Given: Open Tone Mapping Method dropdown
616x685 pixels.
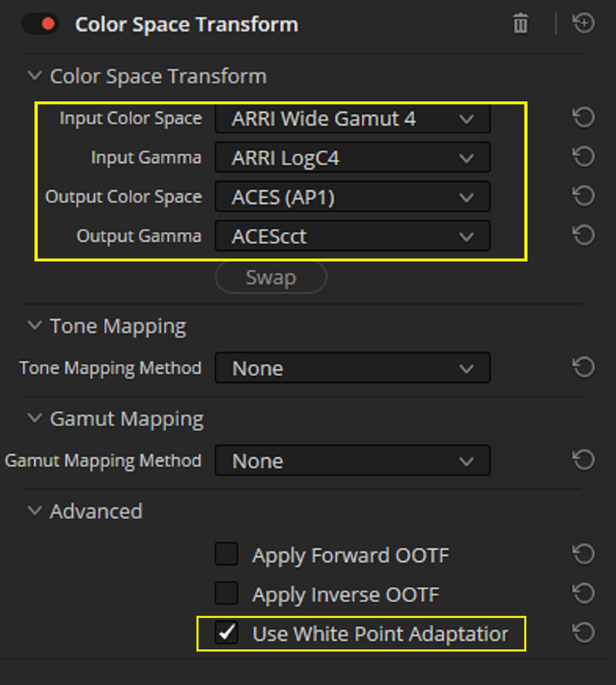Looking at the screenshot, I should click(x=352, y=368).
